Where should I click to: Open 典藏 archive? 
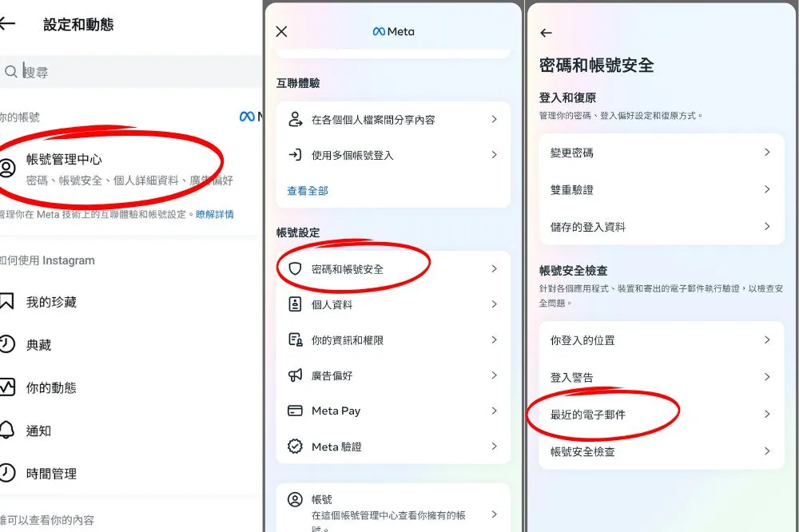(x=131, y=345)
